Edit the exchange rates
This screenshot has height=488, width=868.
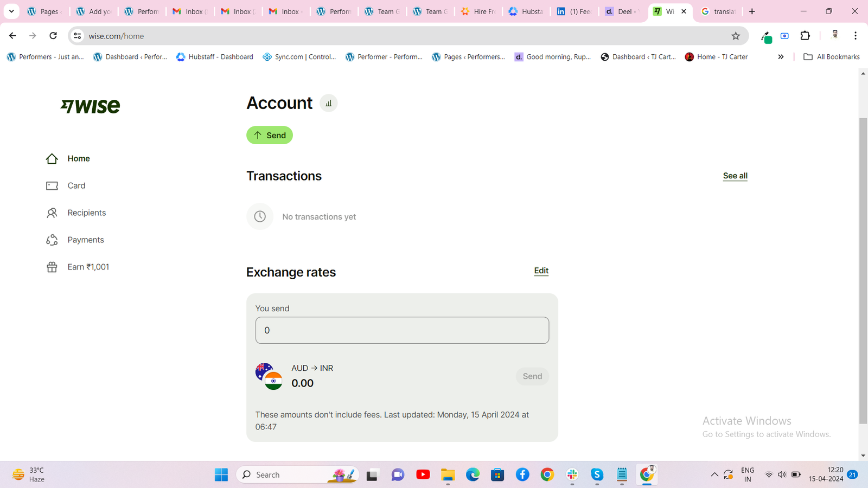click(541, 271)
